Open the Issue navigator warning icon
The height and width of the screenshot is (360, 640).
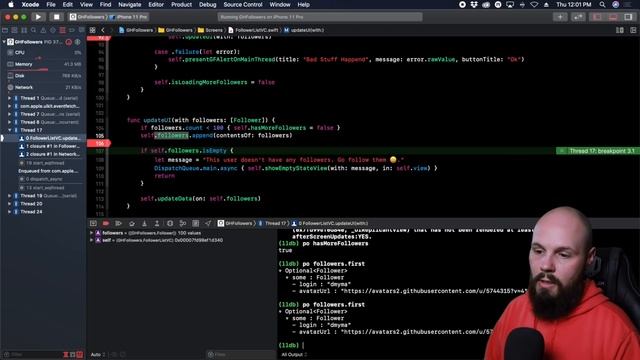pos(43,30)
